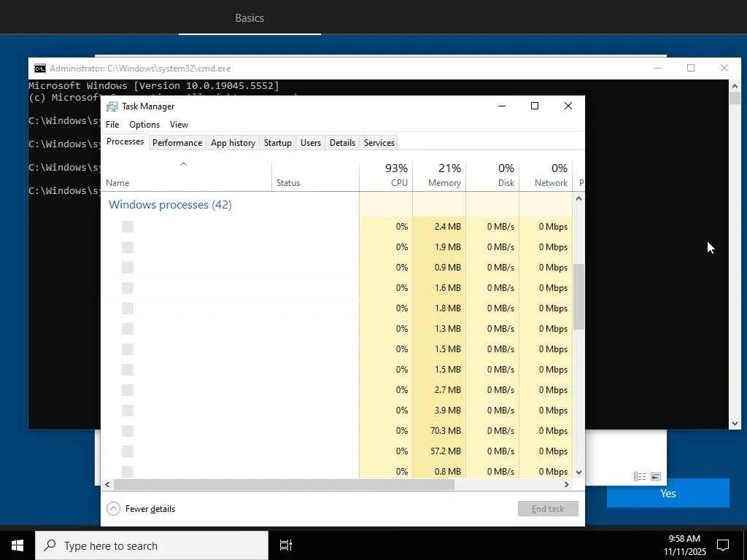This screenshot has height=560, width=747.
Task: Open the taskbar clock showing 9:58 AM
Action: pyautogui.click(x=684, y=545)
